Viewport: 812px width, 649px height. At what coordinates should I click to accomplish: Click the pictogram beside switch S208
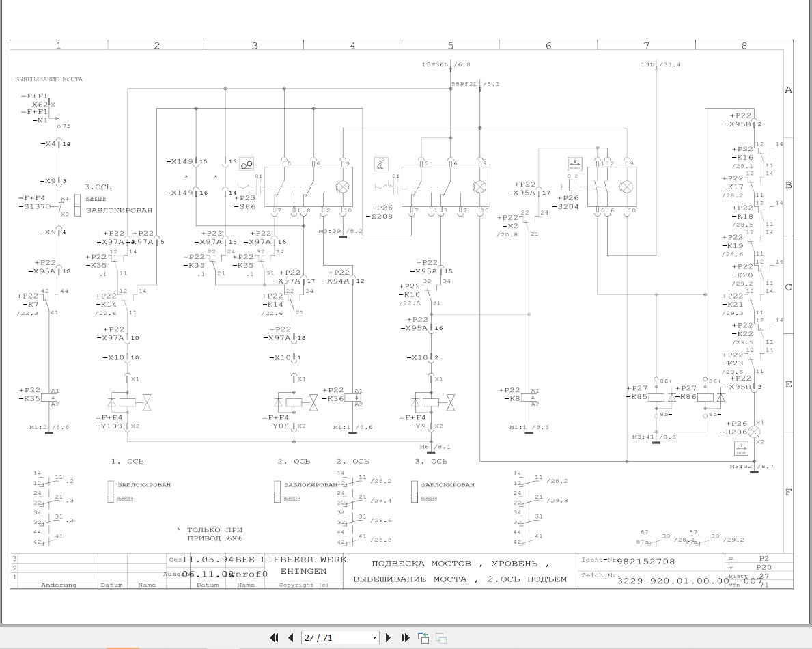coord(381,164)
